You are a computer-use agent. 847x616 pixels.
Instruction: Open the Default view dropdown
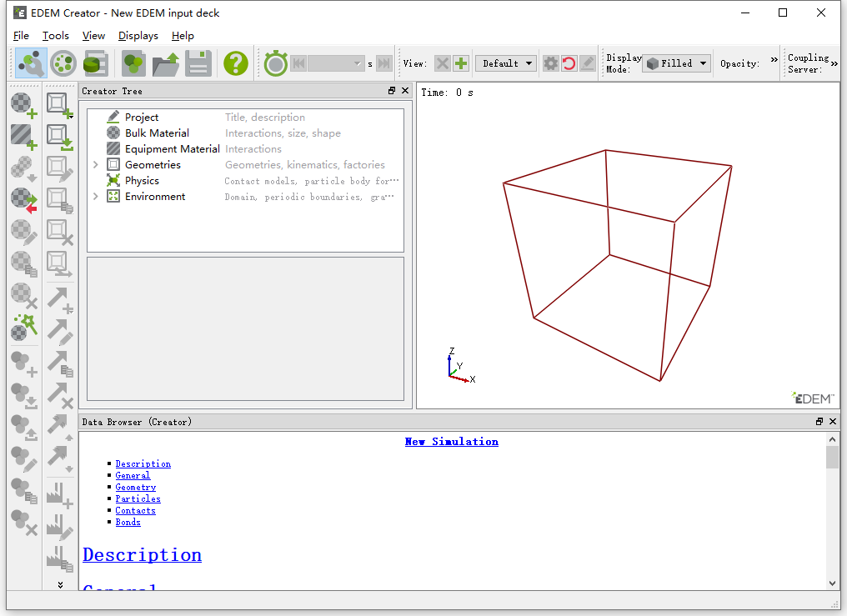[x=506, y=63]
